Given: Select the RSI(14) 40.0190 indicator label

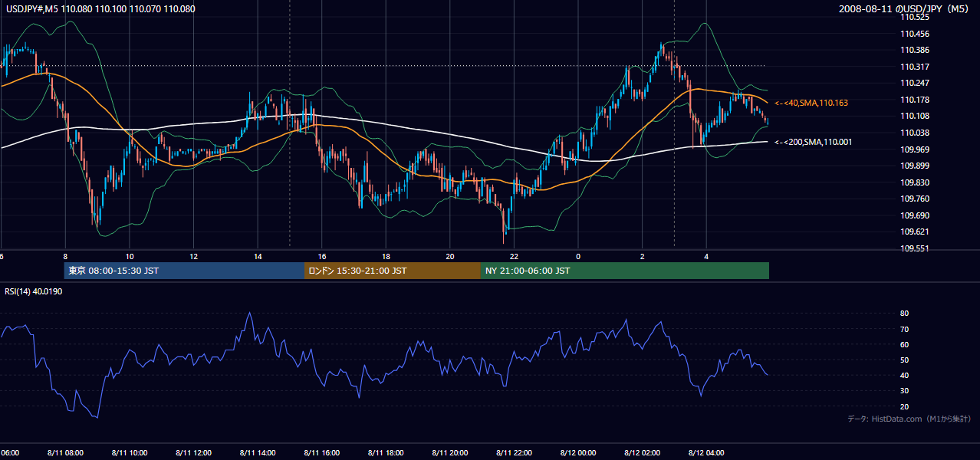Looking at the screenshot, I should pos(34,291).
